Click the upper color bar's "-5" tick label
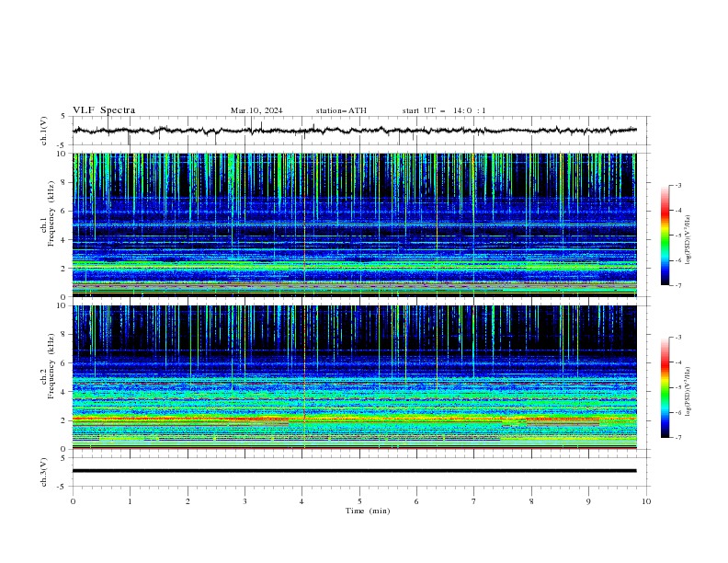 click(677, 236)
